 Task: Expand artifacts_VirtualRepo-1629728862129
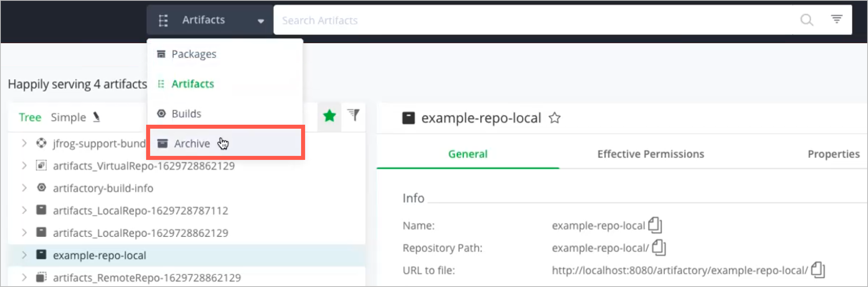(x=24, y=165)
